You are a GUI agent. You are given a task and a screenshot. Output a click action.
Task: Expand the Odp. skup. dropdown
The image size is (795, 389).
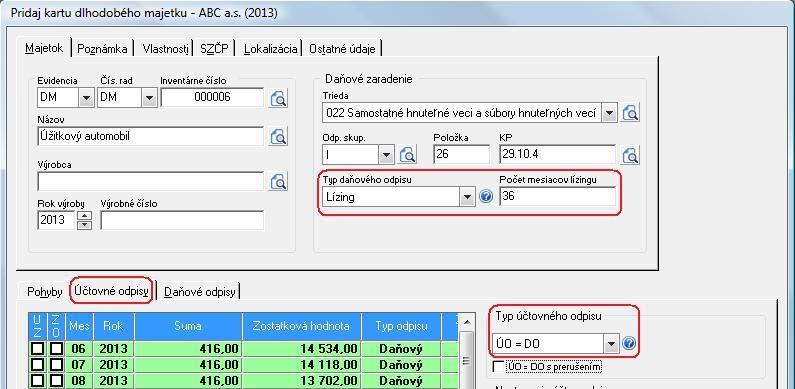pyautogui.click(x=386, y=155)
